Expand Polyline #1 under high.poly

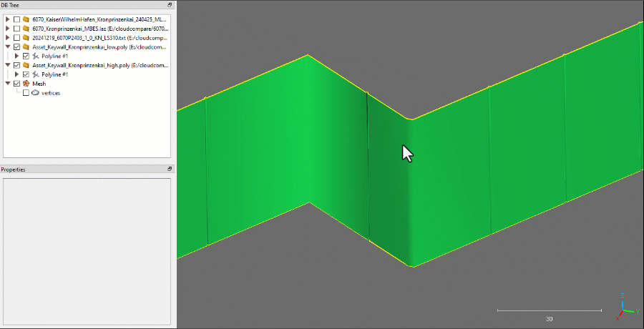coord(17,74)
